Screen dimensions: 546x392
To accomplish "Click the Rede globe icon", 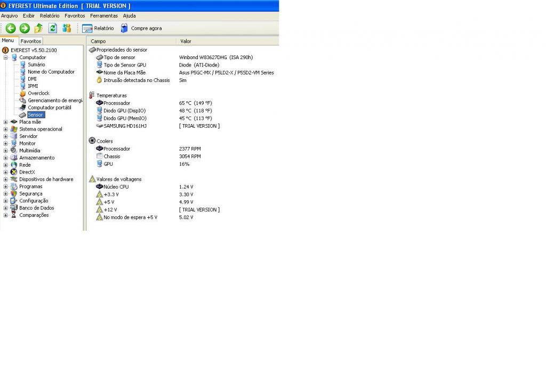I will pyautogui.click(x=14, y=165).
